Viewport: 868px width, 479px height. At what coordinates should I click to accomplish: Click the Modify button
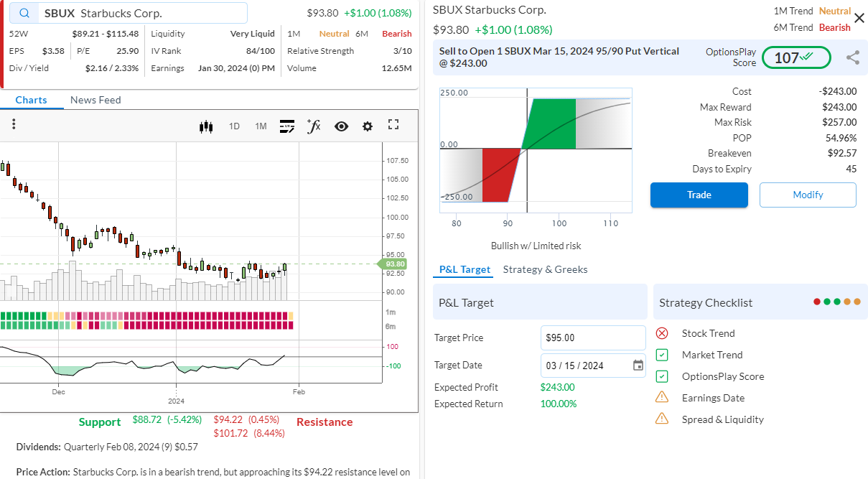pyautogui.click(x=808, y=195)
